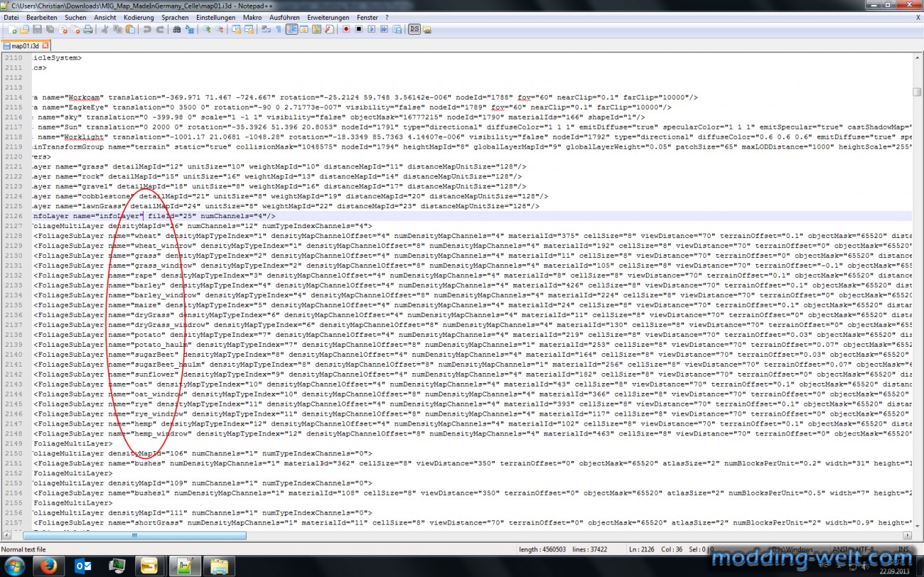Image resolution: width=924 pixels, height=577 pixels.
Task: Click the Copy toolbar icon
Action: [117, 30]
